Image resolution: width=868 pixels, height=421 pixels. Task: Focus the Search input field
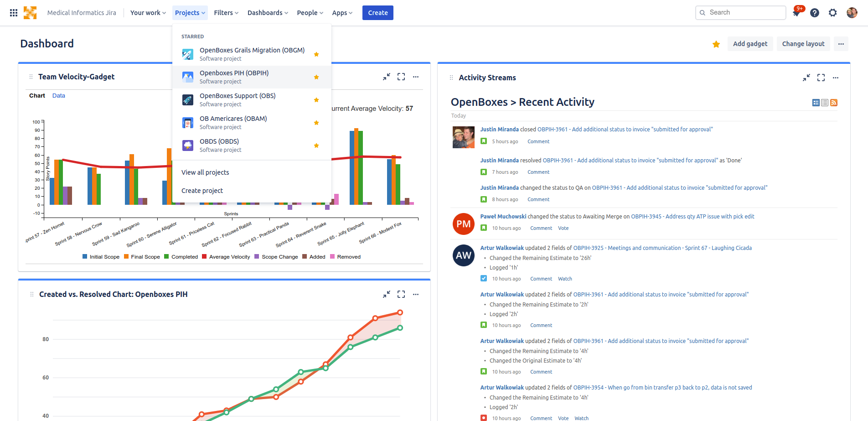pos(741,12)
